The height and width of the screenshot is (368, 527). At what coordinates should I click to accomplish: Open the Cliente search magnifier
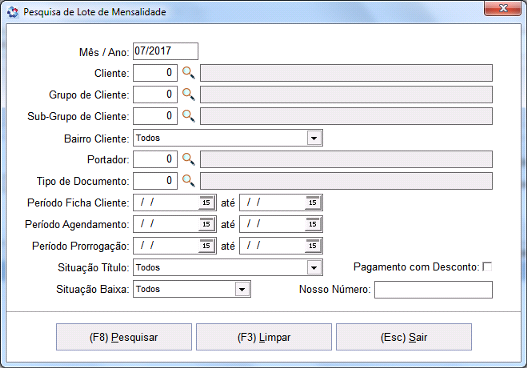coord(188,73)
